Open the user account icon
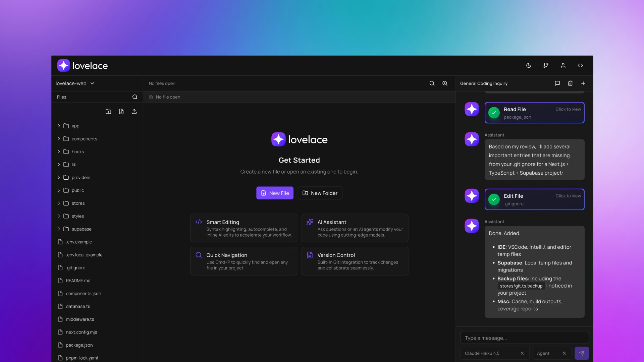The width and height of the screenshot is (644, 362). (x=563, y=65)
